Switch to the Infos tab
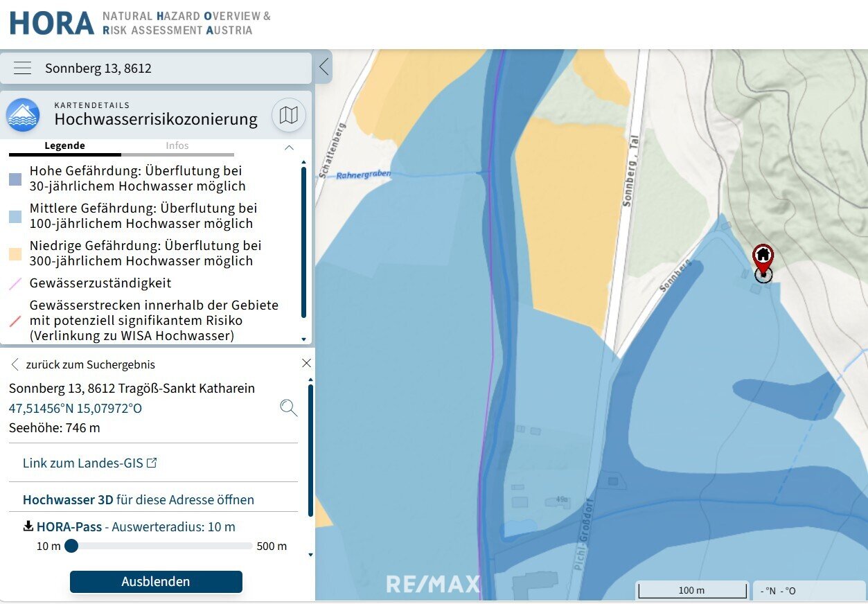 click(x=177, y=146)
